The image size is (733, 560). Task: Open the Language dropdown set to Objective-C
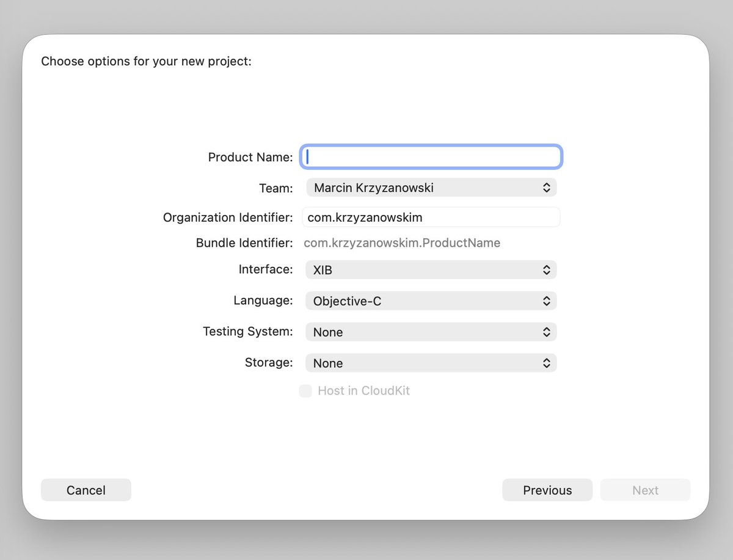[431, 301]
